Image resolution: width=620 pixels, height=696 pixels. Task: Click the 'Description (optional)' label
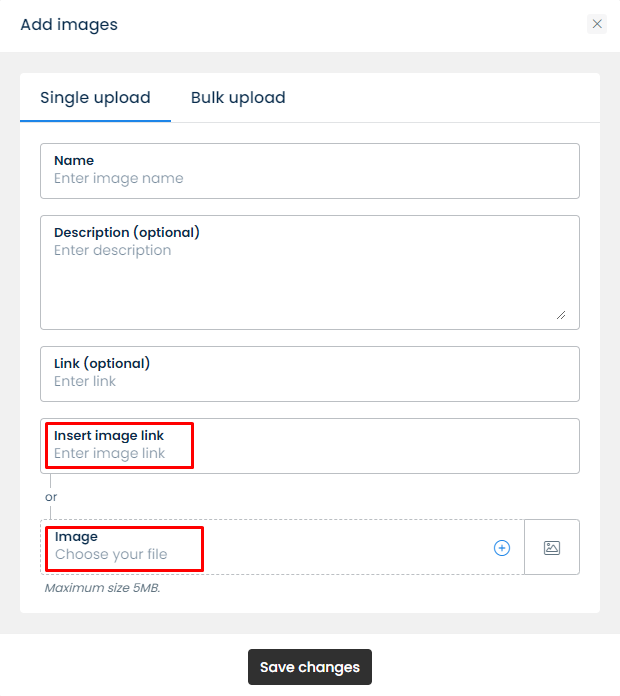(127, 232)
